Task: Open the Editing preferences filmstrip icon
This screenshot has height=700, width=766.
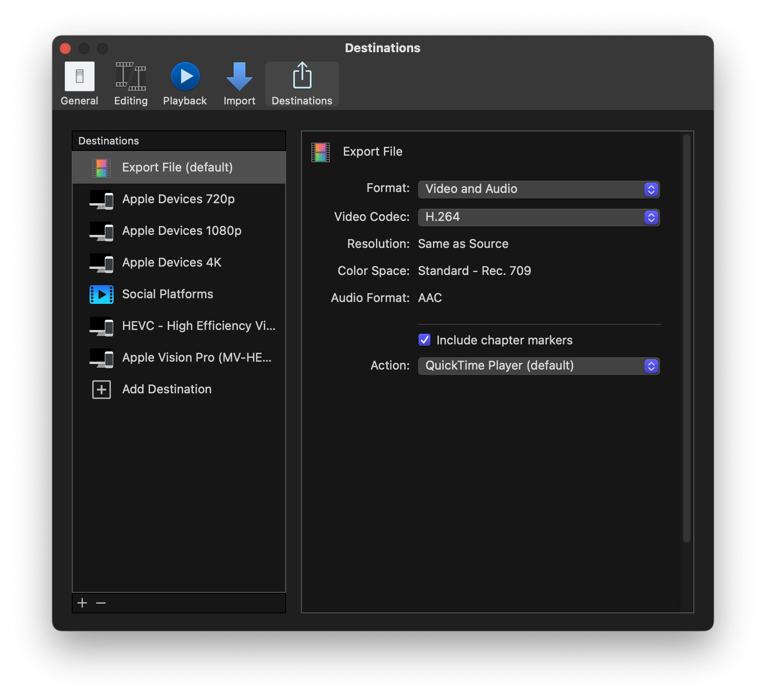Action: [x=131, y=76]
